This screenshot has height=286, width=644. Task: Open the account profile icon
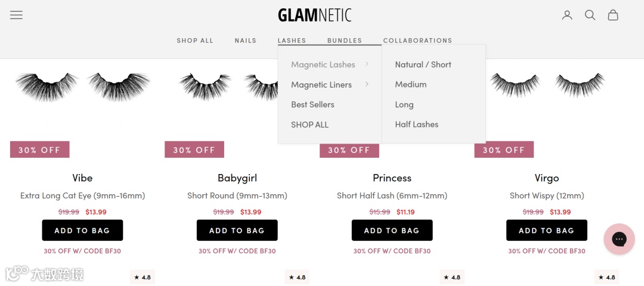[x=567, y=15]
